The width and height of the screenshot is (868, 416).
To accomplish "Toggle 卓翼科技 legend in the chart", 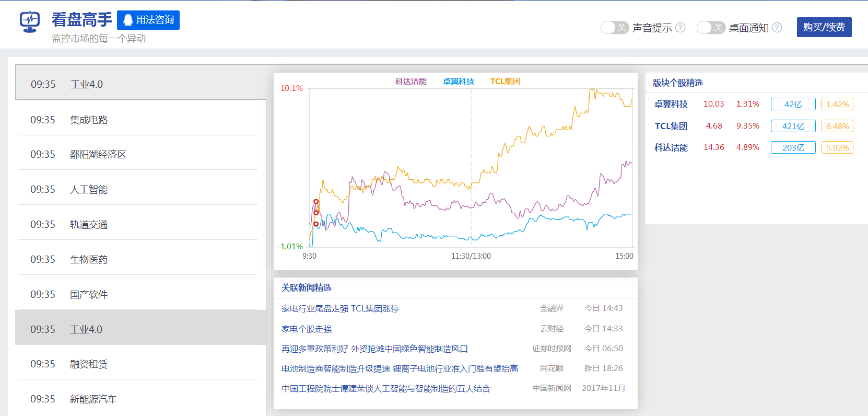I will point(458,82).
